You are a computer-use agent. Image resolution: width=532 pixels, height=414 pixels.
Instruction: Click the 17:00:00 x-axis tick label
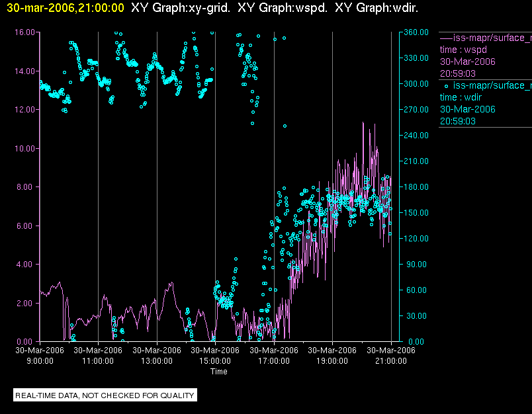pos(273,361)
